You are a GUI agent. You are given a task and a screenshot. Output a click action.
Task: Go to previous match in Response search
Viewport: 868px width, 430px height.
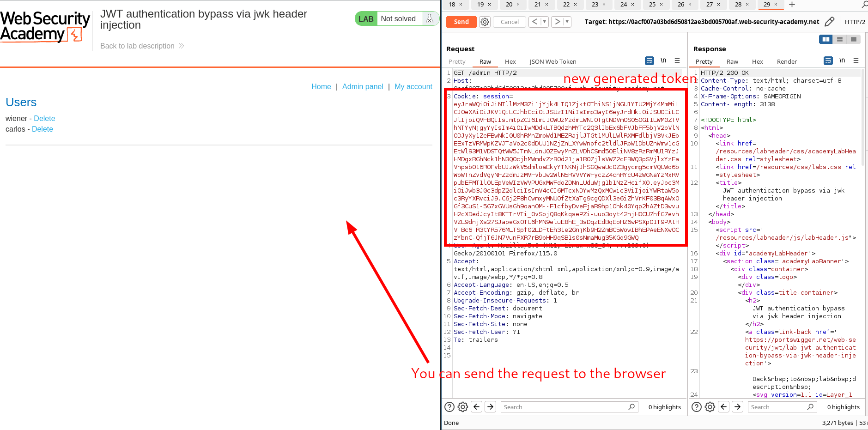[724, 407]
